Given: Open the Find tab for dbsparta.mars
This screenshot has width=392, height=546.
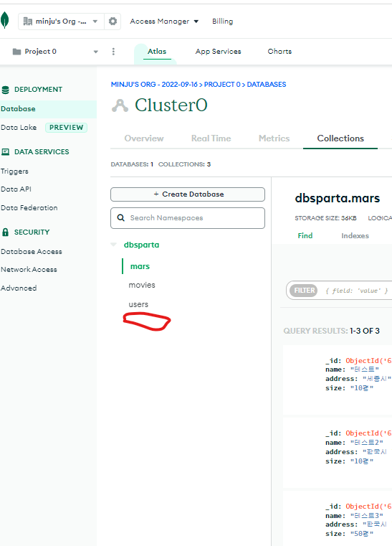Looking at the screenshot, I should pyautogui.click(x=305, y=236).
